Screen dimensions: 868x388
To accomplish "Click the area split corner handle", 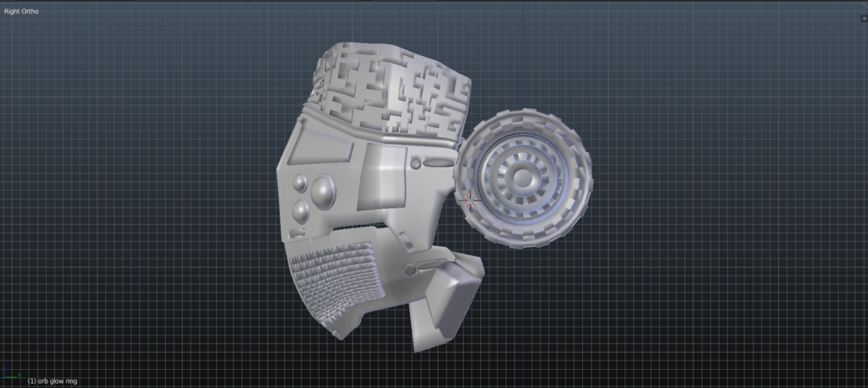I will tap(865, 3).
